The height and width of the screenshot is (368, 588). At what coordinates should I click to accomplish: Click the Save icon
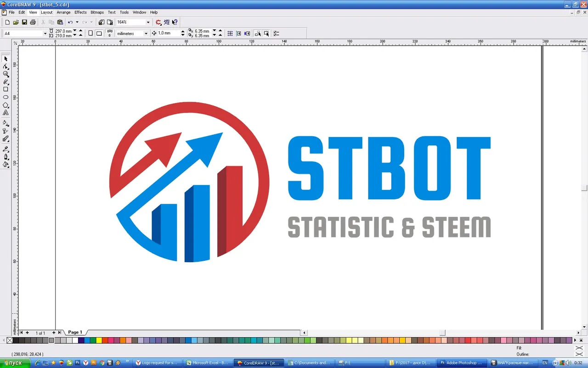coord(24,22)
